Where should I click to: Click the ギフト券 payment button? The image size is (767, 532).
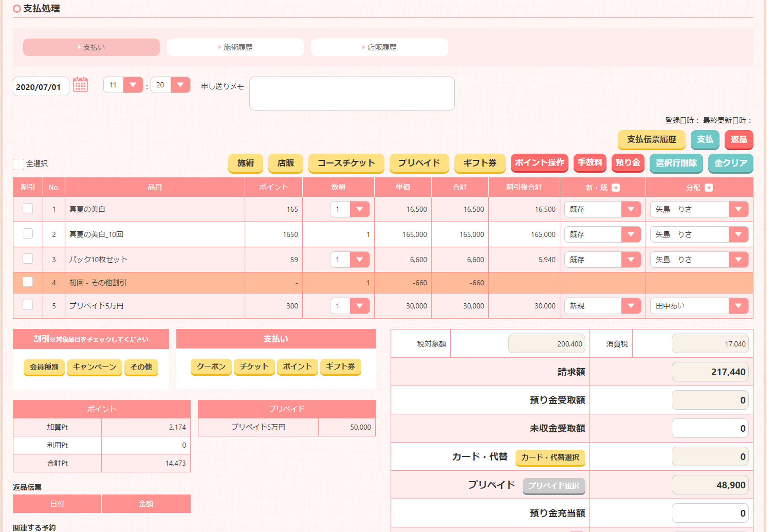pos(341,367)
